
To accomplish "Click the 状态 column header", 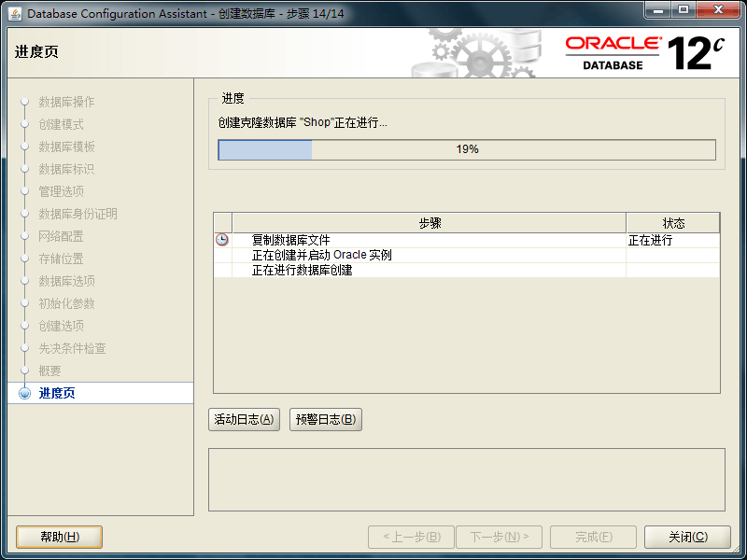I will point(672,223).
